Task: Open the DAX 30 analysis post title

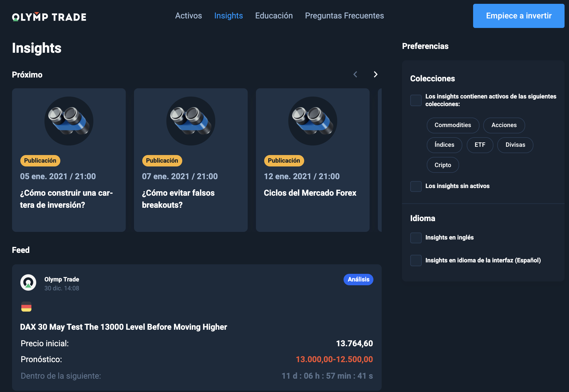Action: [x=124, y=327]
